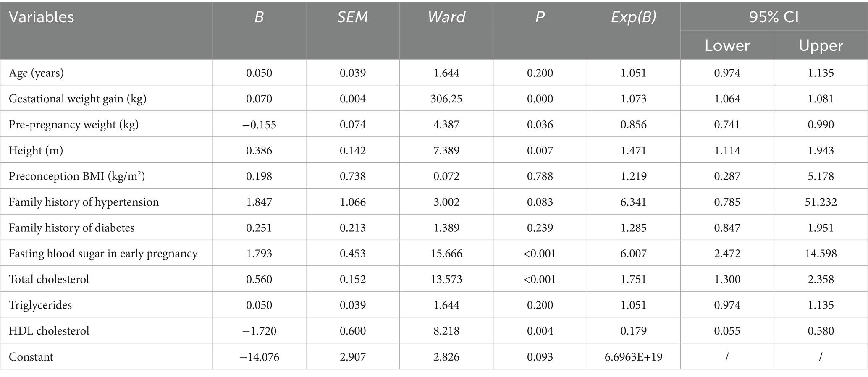Screen dimensions: 868x377
Task: Click the Lower sub-header
Action: (x=727, y=46)
